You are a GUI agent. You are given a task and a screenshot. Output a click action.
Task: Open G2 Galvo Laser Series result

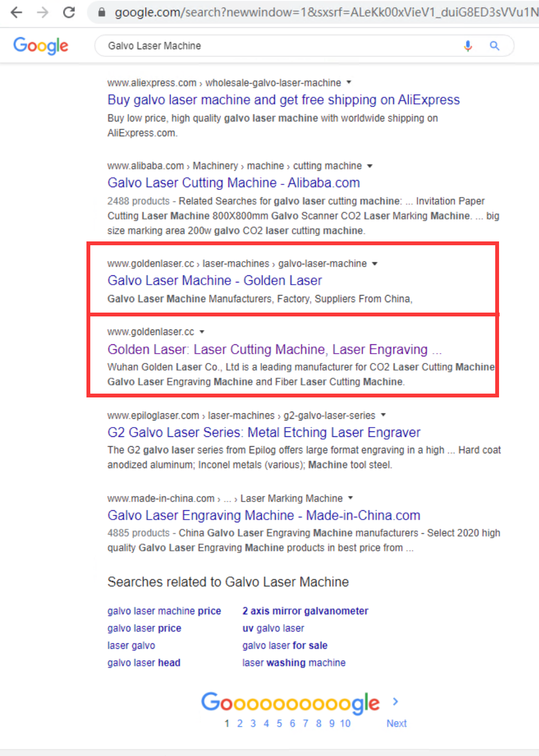pos(264,432)
